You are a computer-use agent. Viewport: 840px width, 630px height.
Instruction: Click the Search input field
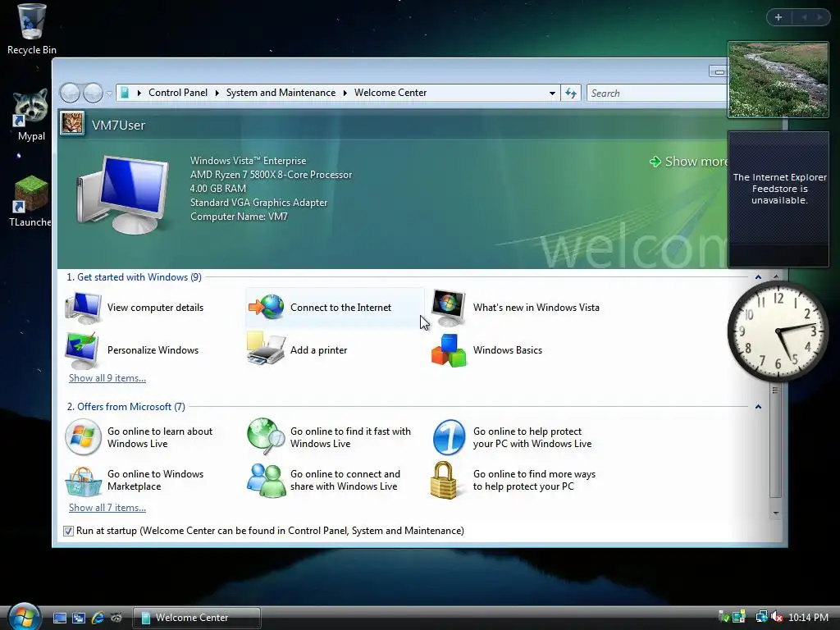pyautogui.click(x=657, y=94)
